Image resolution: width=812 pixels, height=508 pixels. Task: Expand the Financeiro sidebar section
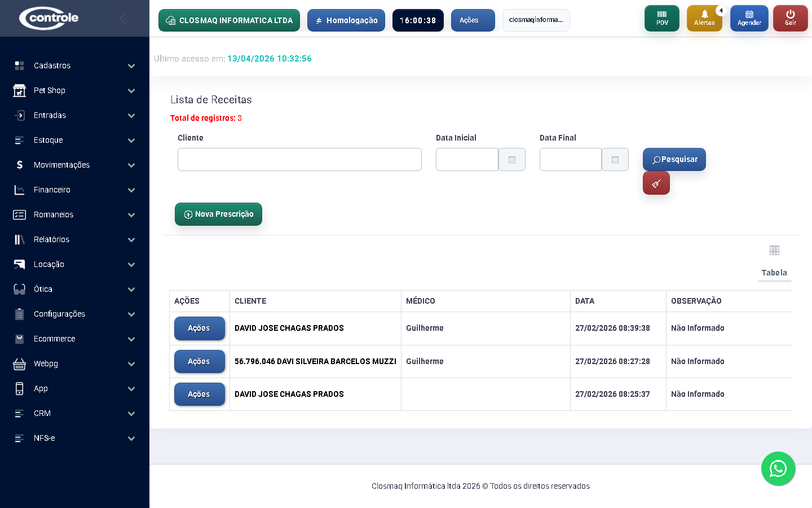tap(74, 190)
